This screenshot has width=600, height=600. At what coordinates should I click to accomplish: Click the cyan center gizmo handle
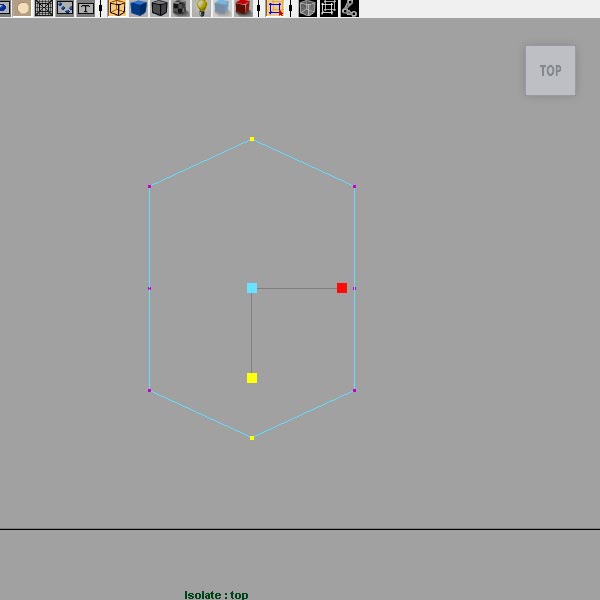252,288
